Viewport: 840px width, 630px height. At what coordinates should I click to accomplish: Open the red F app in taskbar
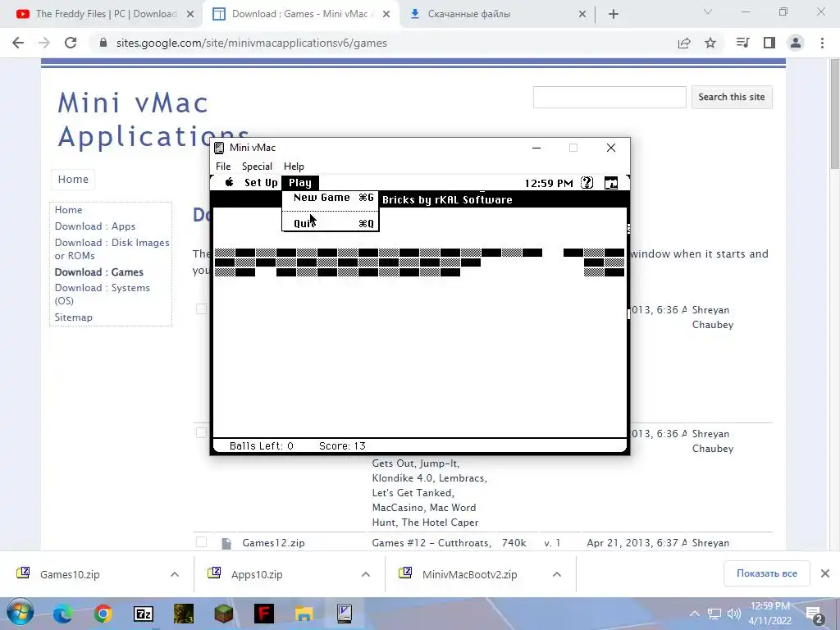[x=263, y=614]
